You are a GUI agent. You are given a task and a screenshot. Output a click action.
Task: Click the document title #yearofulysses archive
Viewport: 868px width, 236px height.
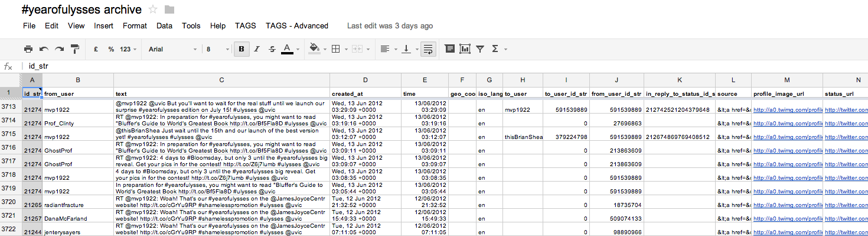tap(81, 9)
